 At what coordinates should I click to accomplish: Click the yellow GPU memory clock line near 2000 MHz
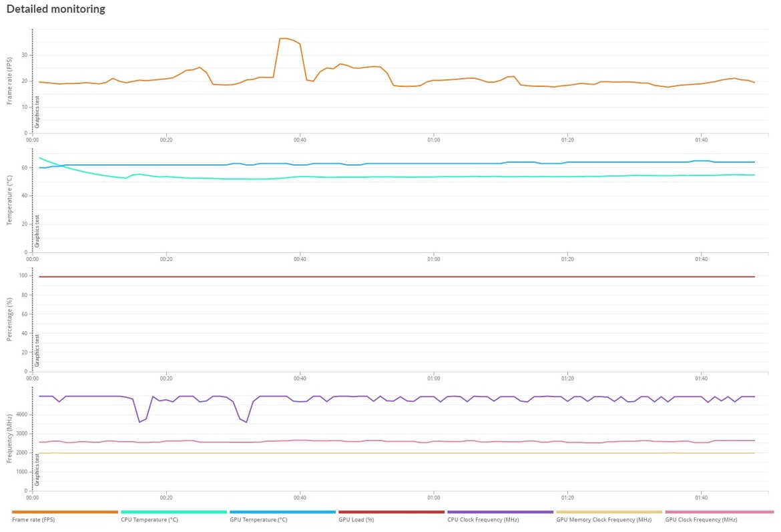pos(397,453)
